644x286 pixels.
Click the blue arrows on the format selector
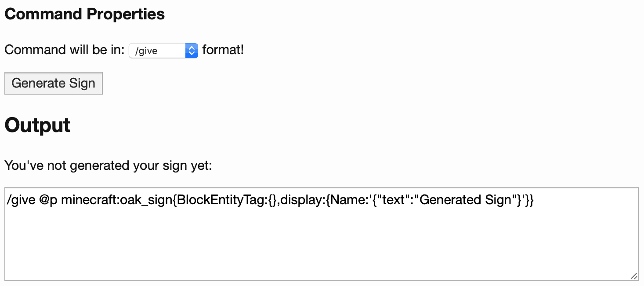tap(191, 51)
